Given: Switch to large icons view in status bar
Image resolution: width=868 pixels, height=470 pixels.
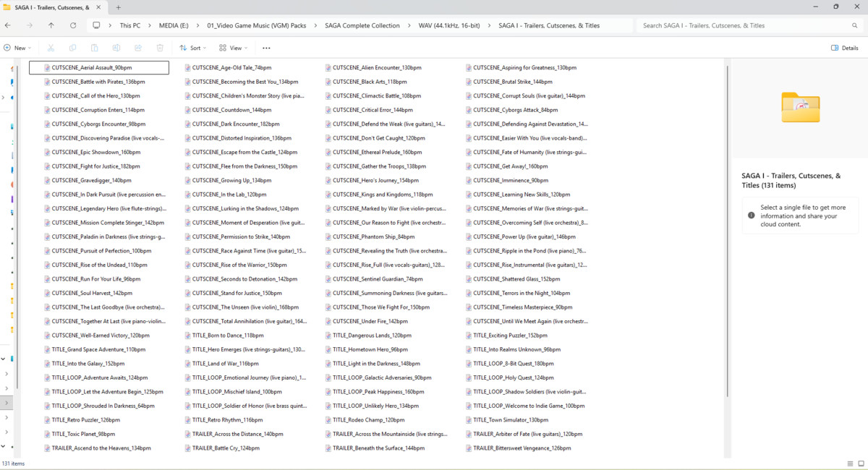Looking at the screenshot, I should pos(861,463).
